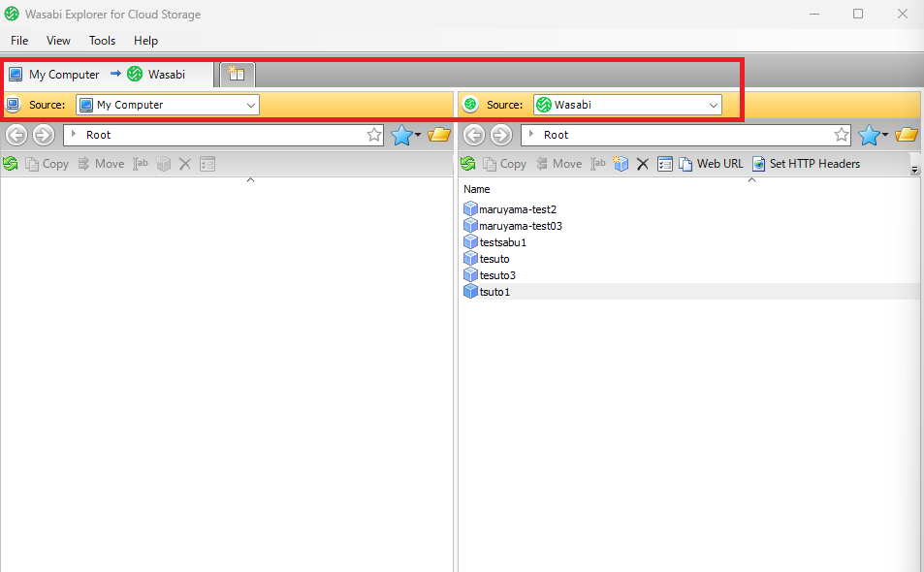Go forward in the Wasabi pane

pos(501,135)
